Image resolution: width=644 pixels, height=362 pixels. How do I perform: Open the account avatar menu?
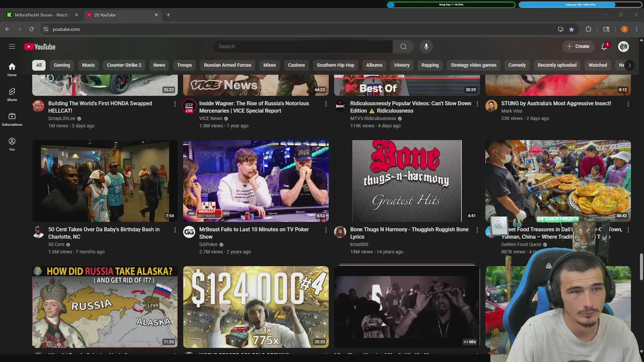pos(623,46)
